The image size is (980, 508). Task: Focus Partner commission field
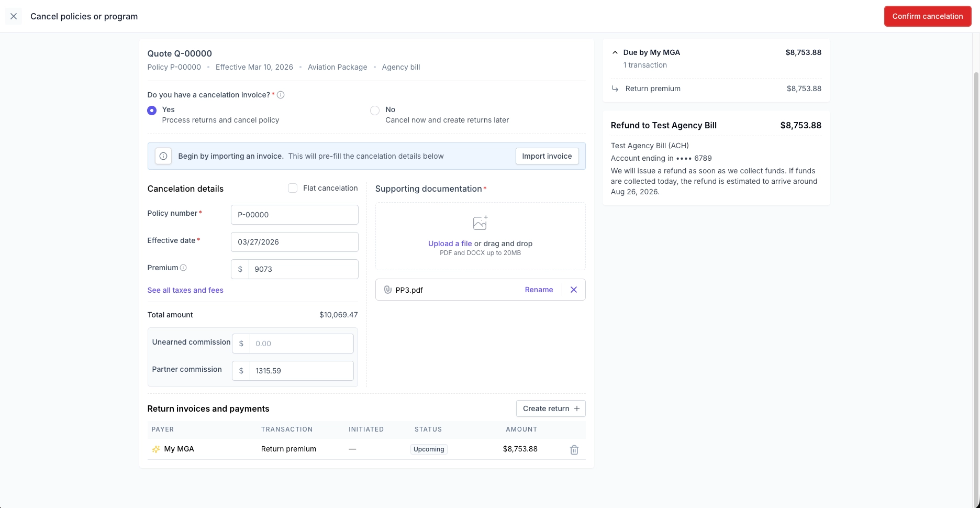[x=302, y=371]
